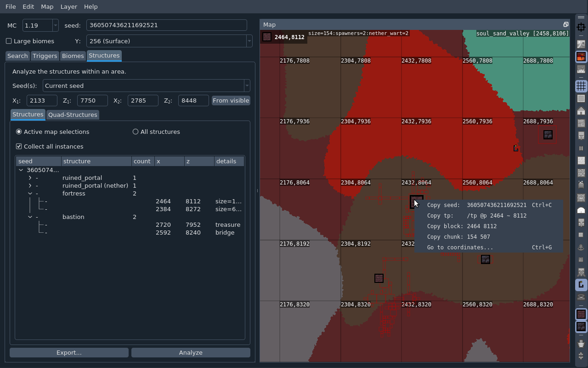Choose Copy chunk 154 507

click(x=489, y=237)
